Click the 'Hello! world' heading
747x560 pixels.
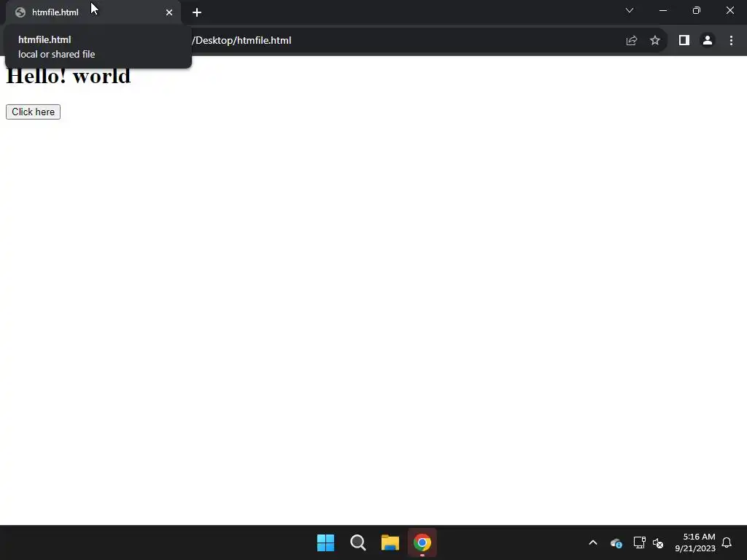click(68, 76)
